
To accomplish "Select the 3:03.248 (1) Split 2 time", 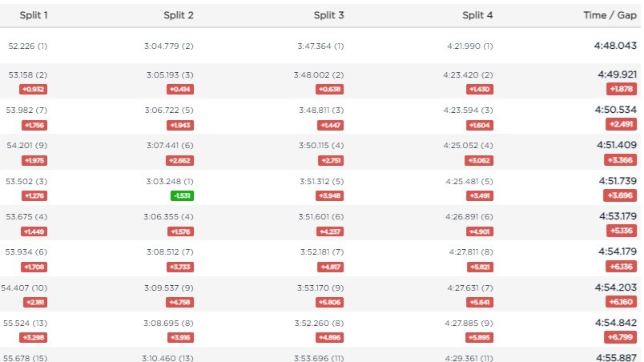I will click(x=170, y=182).
